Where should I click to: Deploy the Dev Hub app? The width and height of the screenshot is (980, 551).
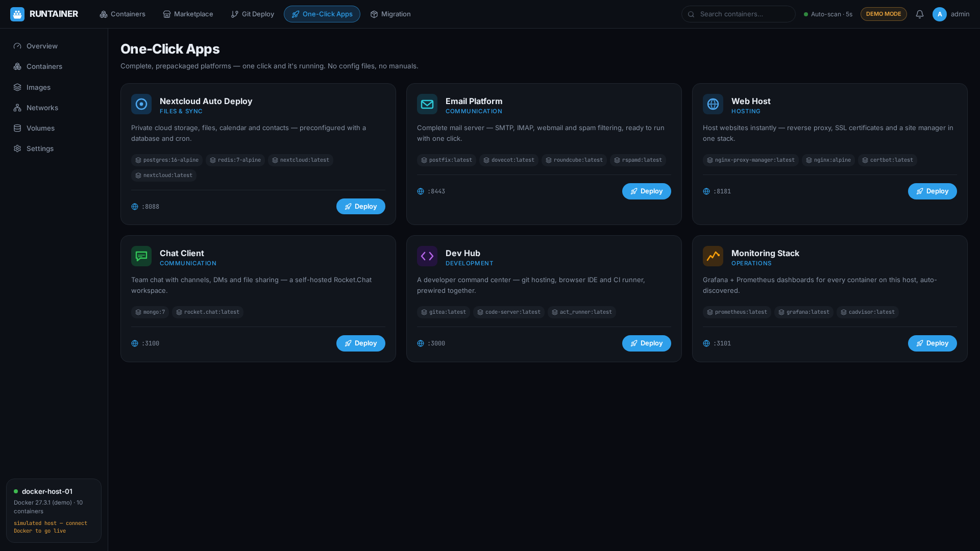647,343
